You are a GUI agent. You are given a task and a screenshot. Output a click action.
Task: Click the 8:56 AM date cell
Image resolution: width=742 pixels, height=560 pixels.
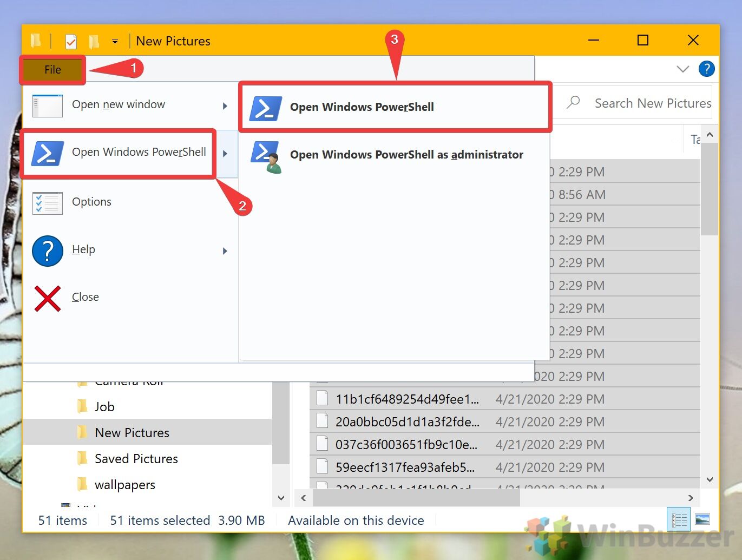tap(577, 195)
